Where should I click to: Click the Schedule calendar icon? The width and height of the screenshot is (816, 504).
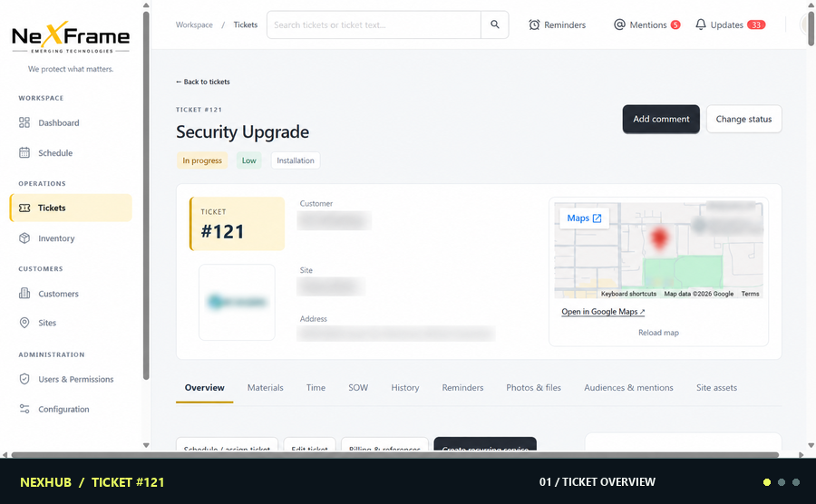click(x=24, y=153)
